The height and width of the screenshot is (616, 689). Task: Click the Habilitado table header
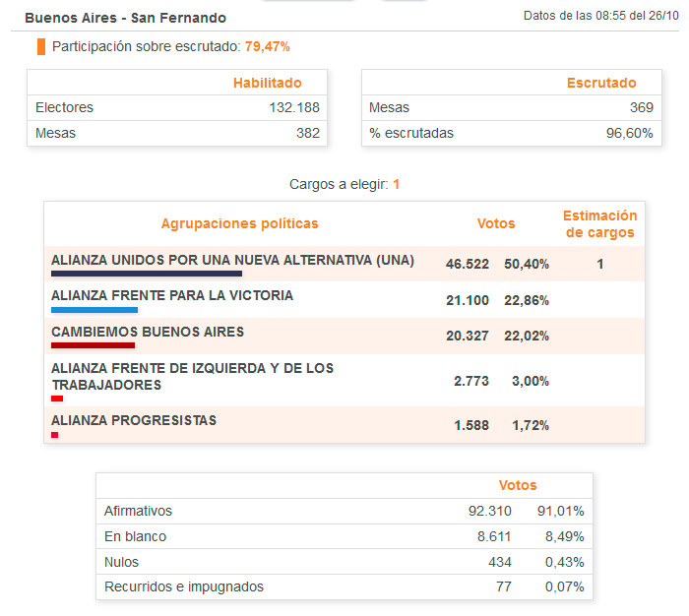(267, 84)
